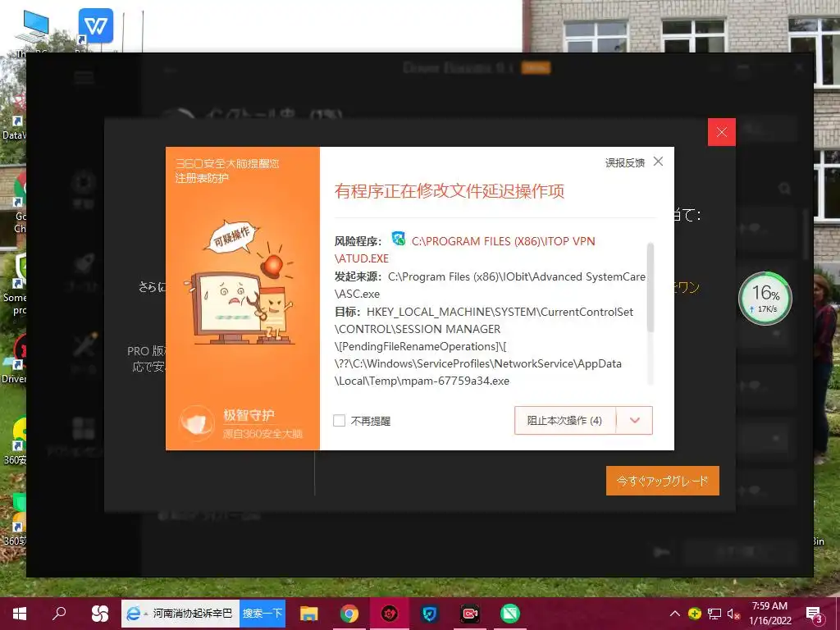The image size is (840, 630).
Task: Open the taskbar search magnifier
Action: click(x=59, y=614)
